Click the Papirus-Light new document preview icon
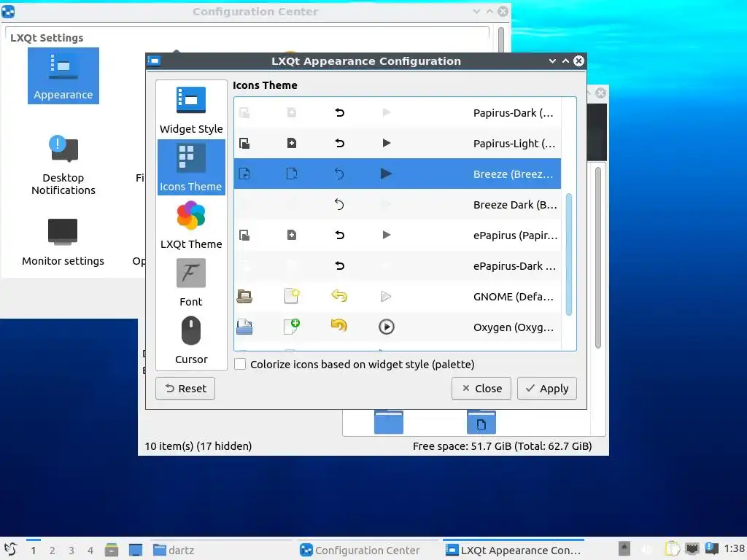The height and width of the screenshot is (560, 747). point(292,143)
